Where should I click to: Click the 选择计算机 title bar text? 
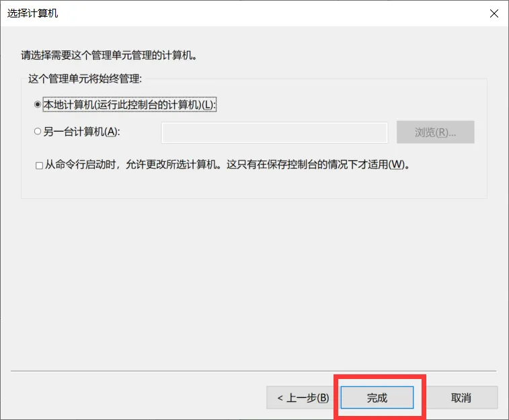click(32, 13)
